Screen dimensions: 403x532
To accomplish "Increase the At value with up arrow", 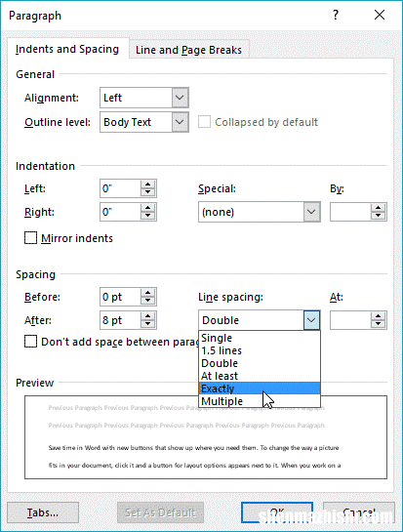I will [379, 316].
